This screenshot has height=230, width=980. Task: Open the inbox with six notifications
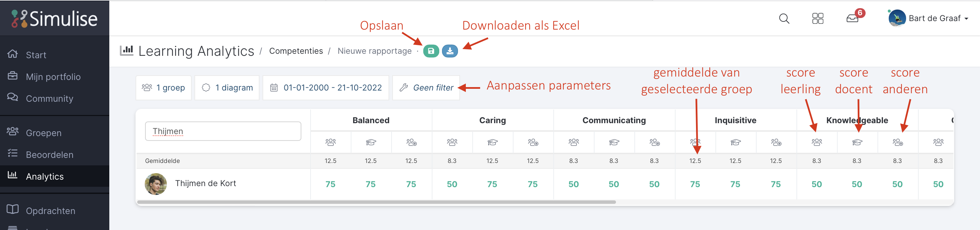pos(853,18)
